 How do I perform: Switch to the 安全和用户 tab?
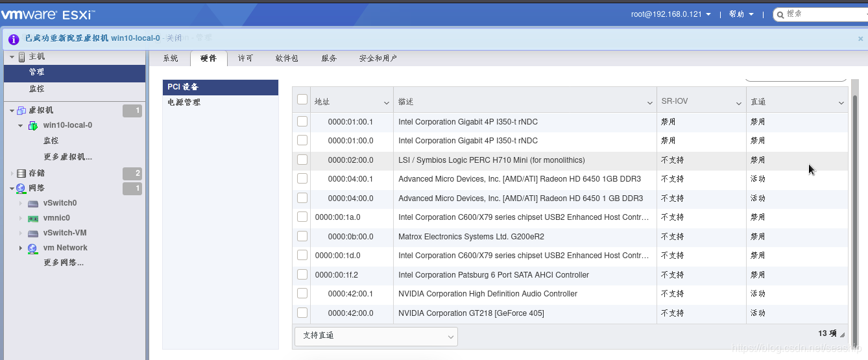378,58
